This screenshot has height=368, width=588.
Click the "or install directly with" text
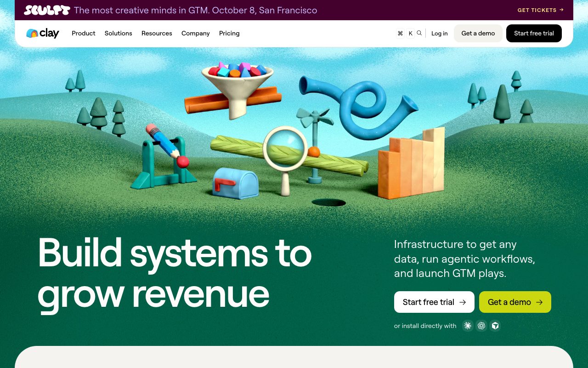tap(425, 326)
